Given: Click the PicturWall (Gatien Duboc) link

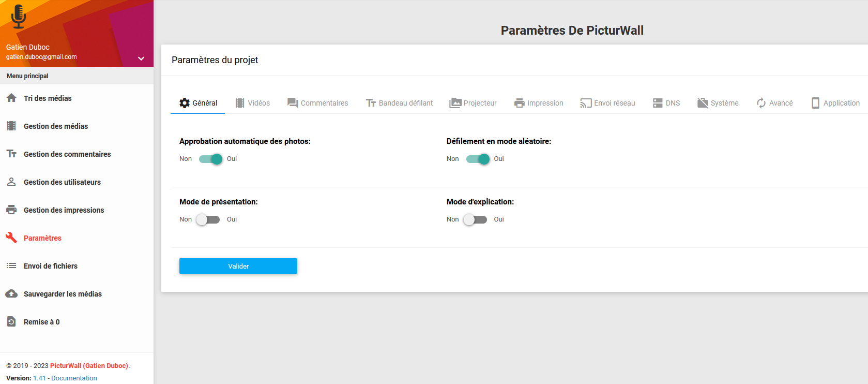Looking at the screenshot, I should [x=89, y=366].
